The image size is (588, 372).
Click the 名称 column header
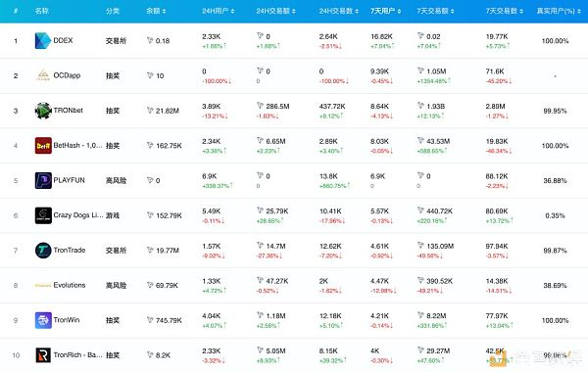tap(41, 11)
